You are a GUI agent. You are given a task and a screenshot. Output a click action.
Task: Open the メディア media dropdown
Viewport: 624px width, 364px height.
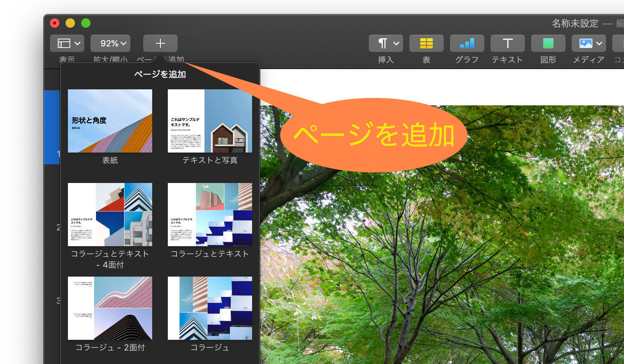click(x=588, y=43)
